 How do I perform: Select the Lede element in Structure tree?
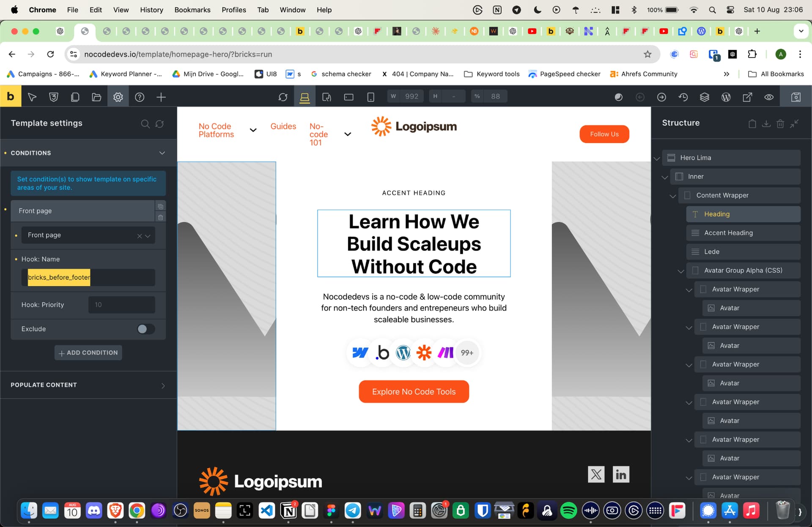tap(743, 252)
